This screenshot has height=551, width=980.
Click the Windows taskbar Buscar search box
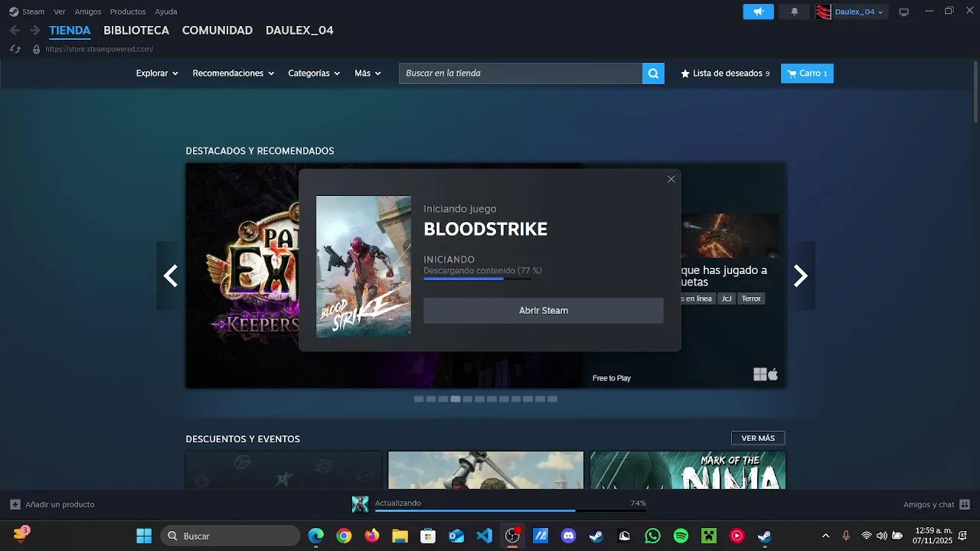(x=230, y=536)
